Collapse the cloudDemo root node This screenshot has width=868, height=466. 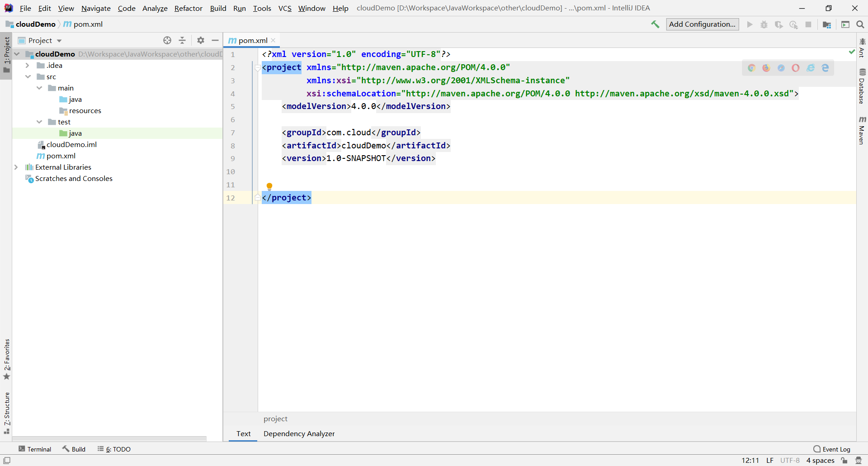[17, 54]
